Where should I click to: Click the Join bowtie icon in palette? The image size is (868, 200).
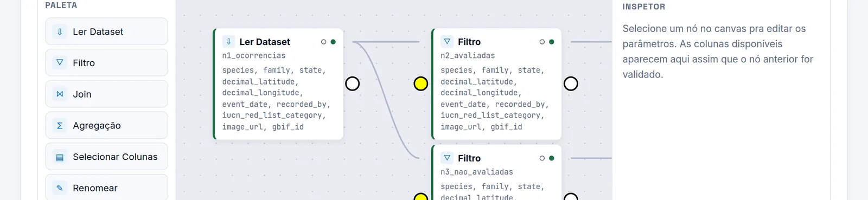[x=60, y=94]
